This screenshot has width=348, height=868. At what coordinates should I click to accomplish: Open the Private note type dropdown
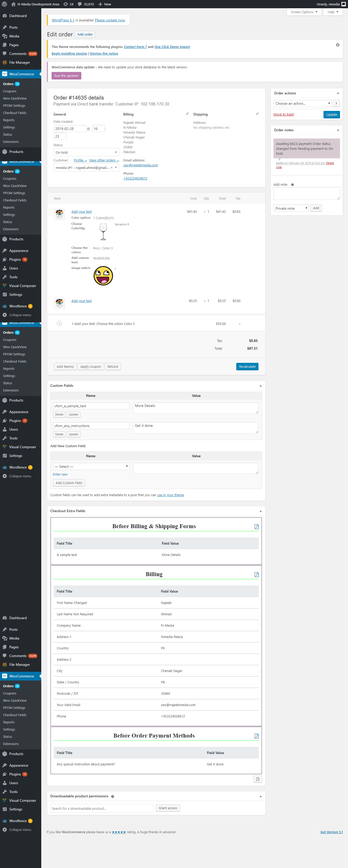point(291,208)
